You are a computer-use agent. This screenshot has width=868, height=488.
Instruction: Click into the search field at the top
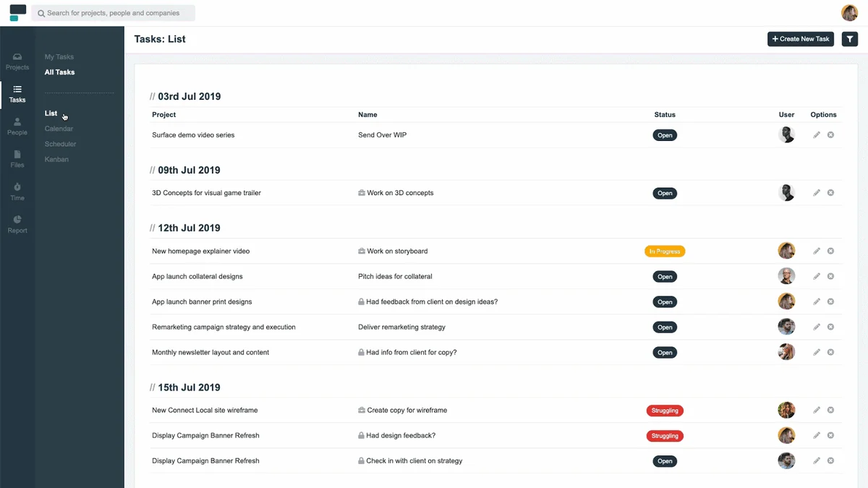point(112,12)
